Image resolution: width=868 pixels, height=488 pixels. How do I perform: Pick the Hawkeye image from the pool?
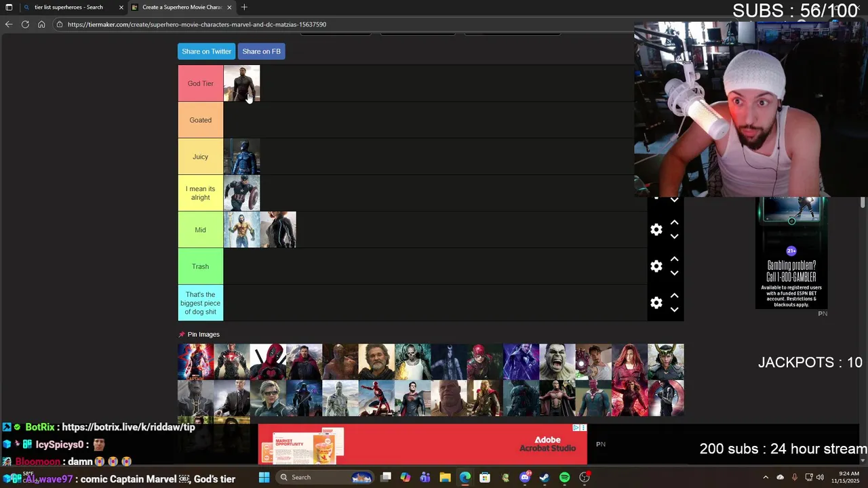(521, 362)
